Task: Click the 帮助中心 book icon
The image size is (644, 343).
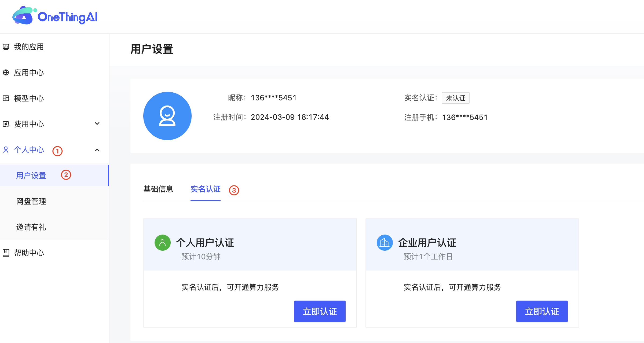Action: point(6,253)
